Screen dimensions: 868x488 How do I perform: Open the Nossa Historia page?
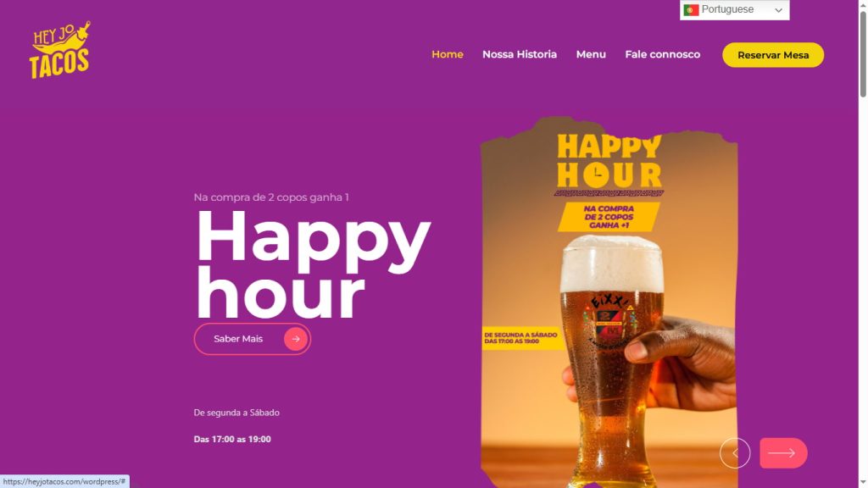520,54
